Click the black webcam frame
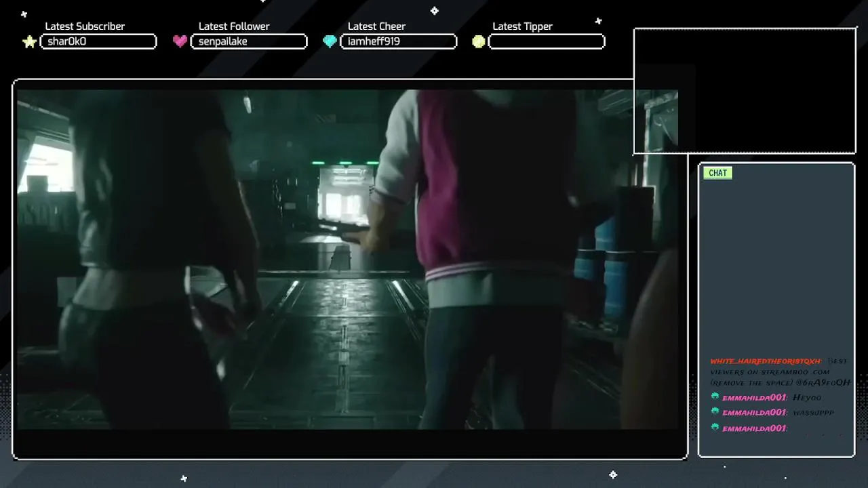This screenshot has height=488, width=868. (745, 91)
